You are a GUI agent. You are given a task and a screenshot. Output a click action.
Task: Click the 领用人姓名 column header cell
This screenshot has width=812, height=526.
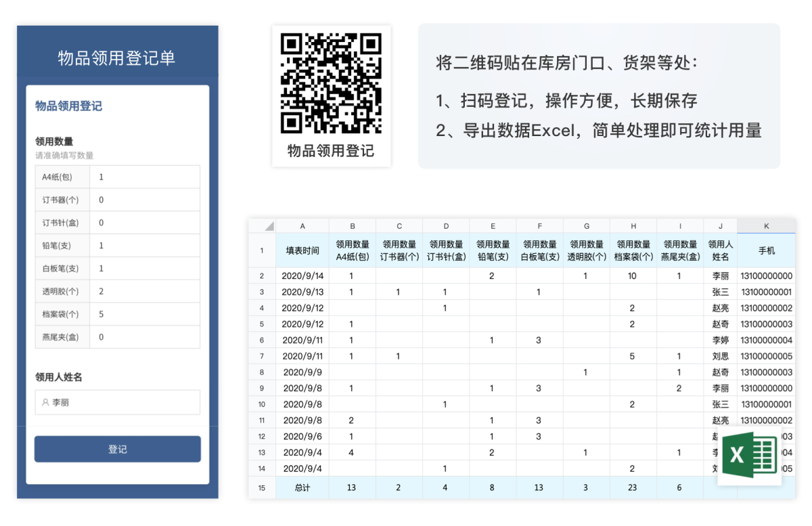point(720,250)
